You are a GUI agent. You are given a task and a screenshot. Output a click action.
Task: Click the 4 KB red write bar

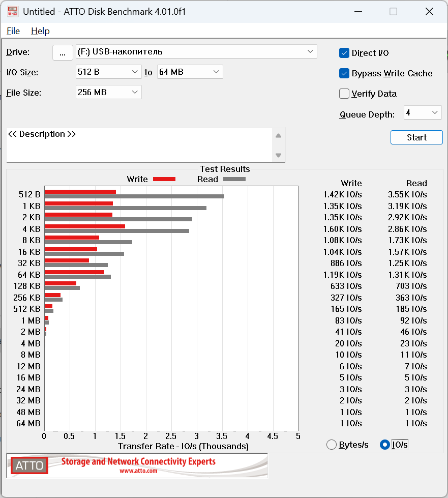[85, 226]
